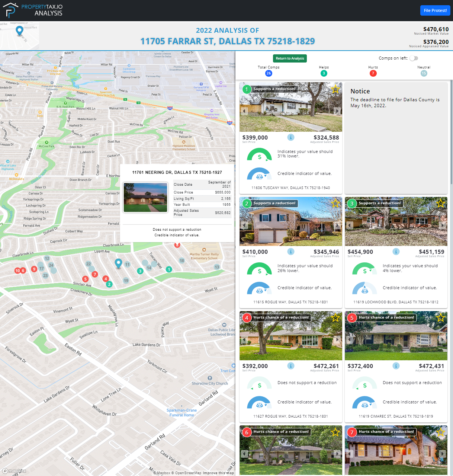Show next photo on comp 4 card
Image resolution: width=453 pixels, height=476 pixels.
pyautogui.click(x=337, y=339)
